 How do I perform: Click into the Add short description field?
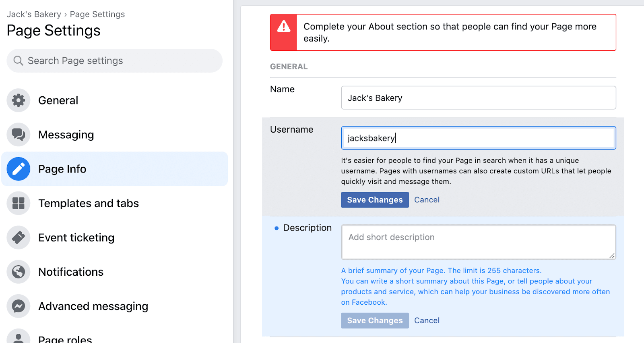coord(478,242)
